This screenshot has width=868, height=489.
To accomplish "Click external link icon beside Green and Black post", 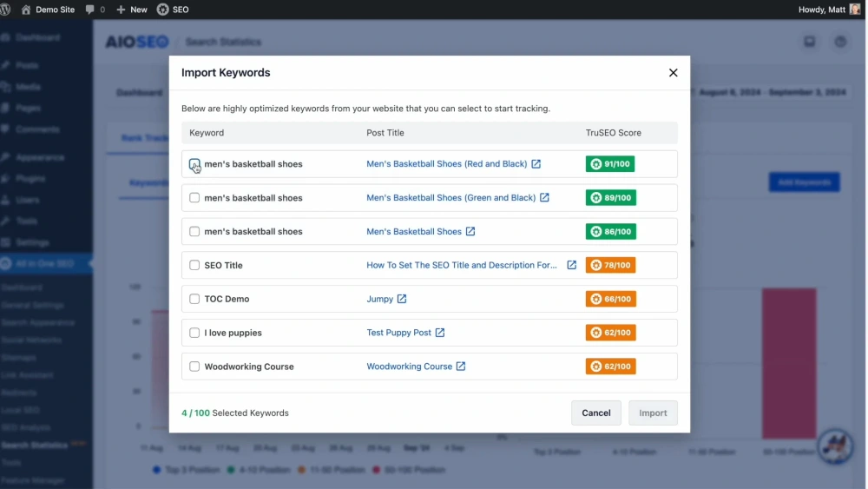I will (545, 198).
